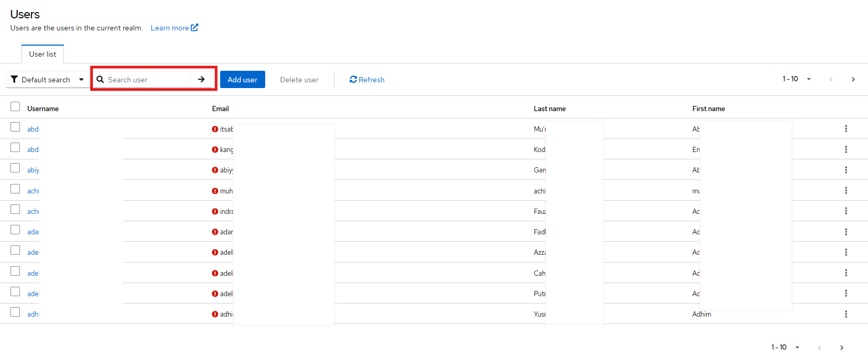Viewport: 868px width, 357px height.
Task: Click the Refresh icon button
Action: pyautogui.click(x=353, y=80)
